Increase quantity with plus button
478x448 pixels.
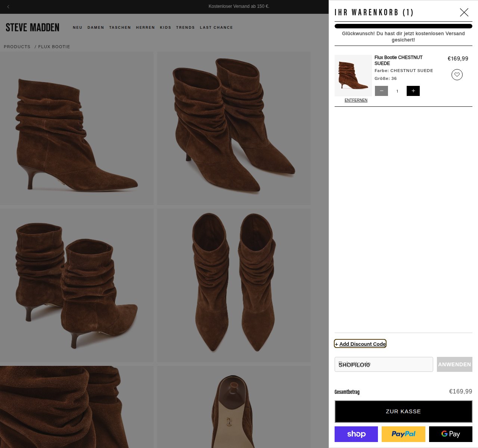[x=413, y=91]
